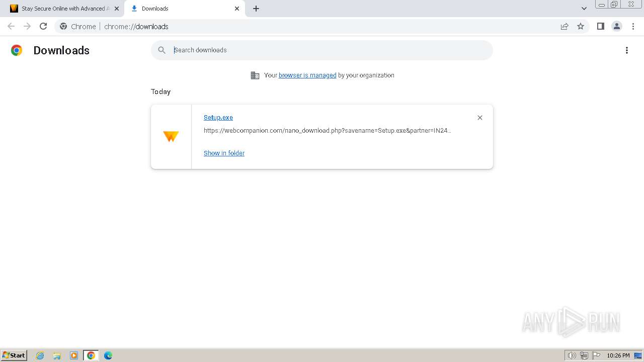Launch Microsoft Edge from the taskbar
The image size is (644, 362).
point(108,355)
